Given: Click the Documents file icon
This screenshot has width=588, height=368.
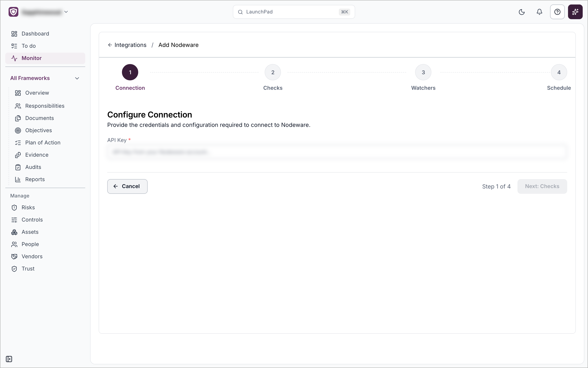Looking at the screenshot, I should (x=18, y=118).
